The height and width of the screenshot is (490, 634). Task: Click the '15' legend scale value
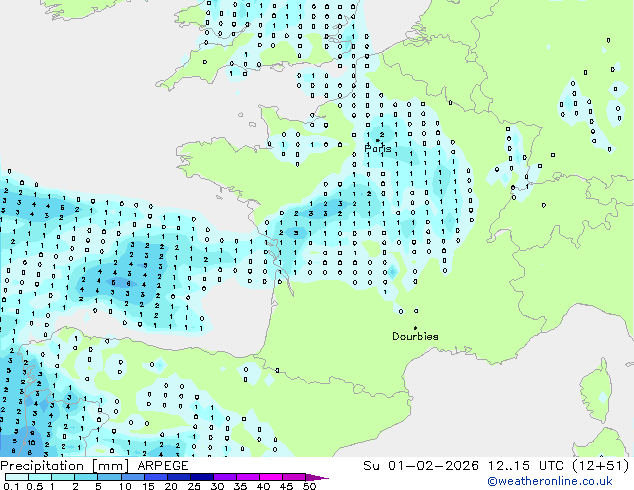pos(148,486)
